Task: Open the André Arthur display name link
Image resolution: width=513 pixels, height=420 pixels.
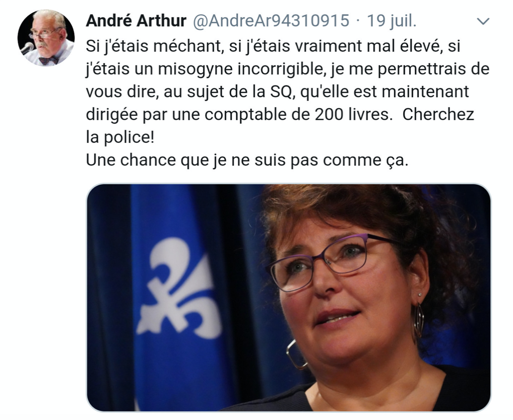Action: point(136,21)
